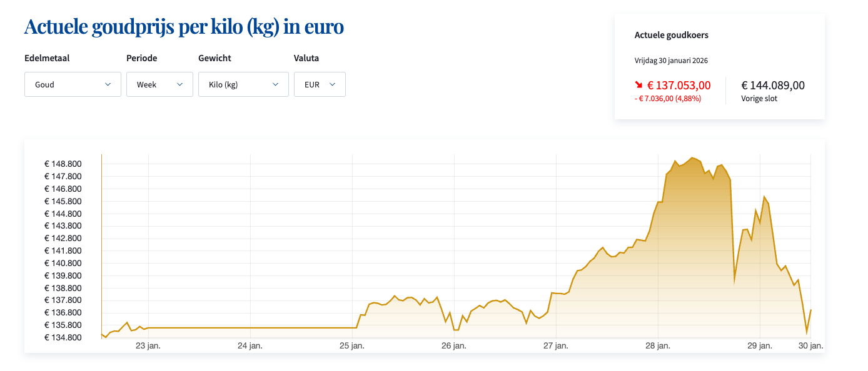Click the 27 jan. label on the chart axis
The height and width of the screenshot is (371, 868).
(557, 345)
